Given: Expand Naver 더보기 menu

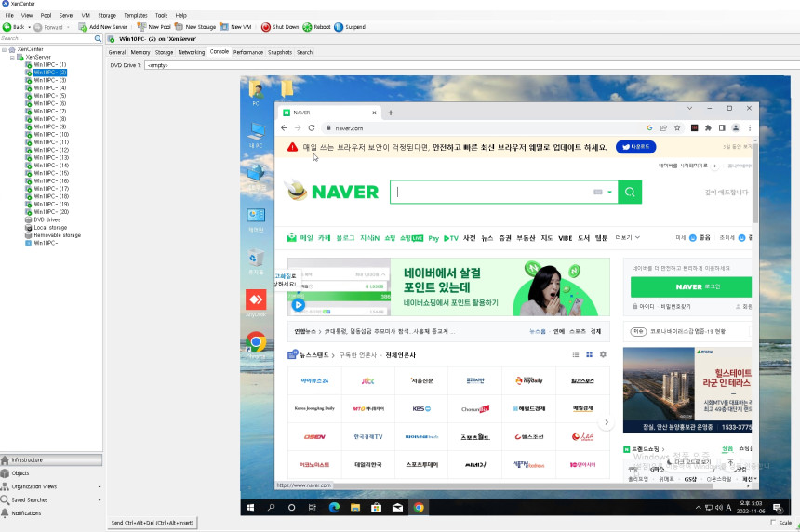Looking at the screenshot, I should coord(627,238).
